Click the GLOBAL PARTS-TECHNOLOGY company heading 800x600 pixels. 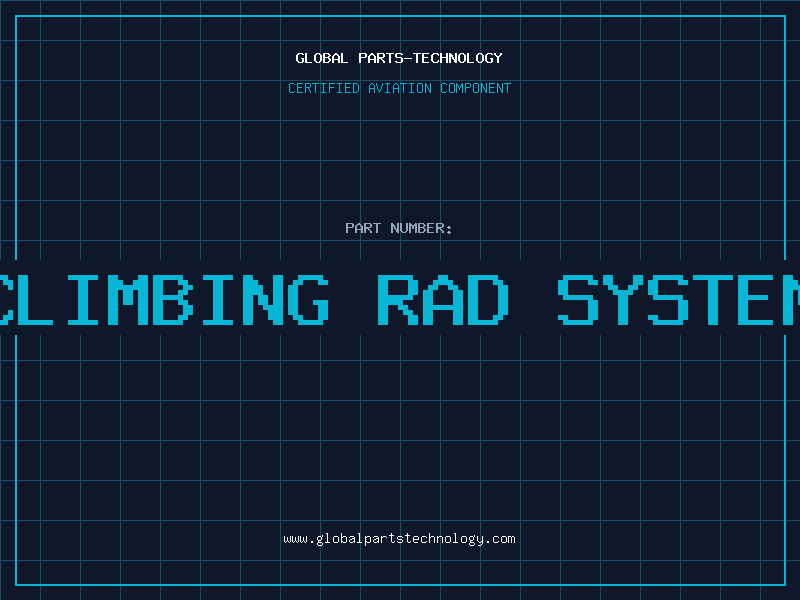click(399, 58)
